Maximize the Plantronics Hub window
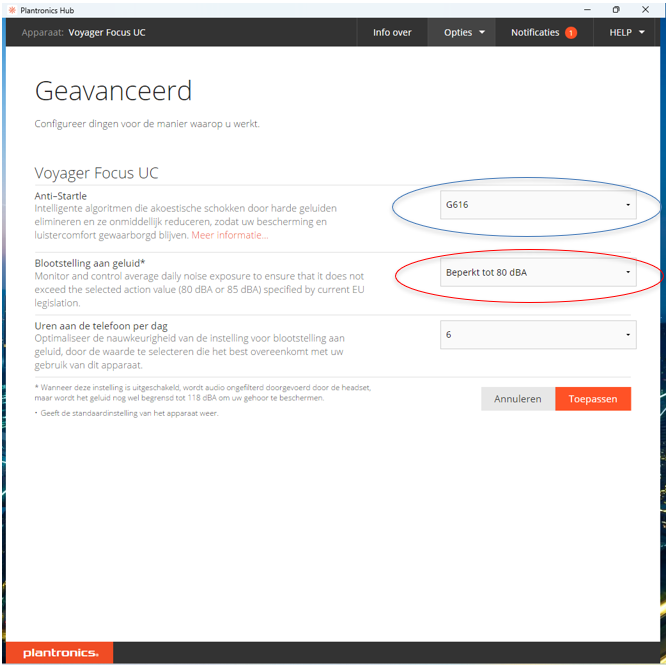The image size is (669, 665). 616,9
